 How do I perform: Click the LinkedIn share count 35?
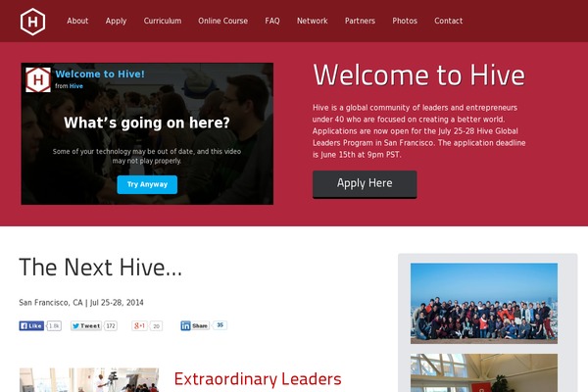pos(220,325)
